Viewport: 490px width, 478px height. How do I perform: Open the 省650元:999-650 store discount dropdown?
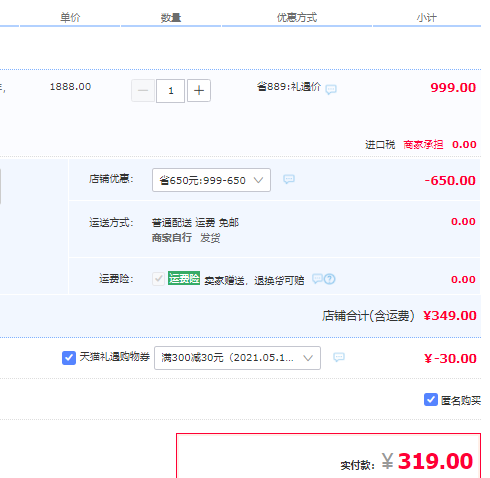(211, 180)
